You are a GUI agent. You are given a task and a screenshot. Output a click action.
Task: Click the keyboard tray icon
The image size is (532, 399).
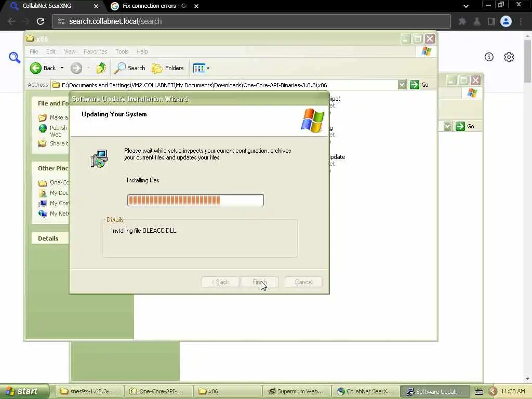(x=478, y=392)
